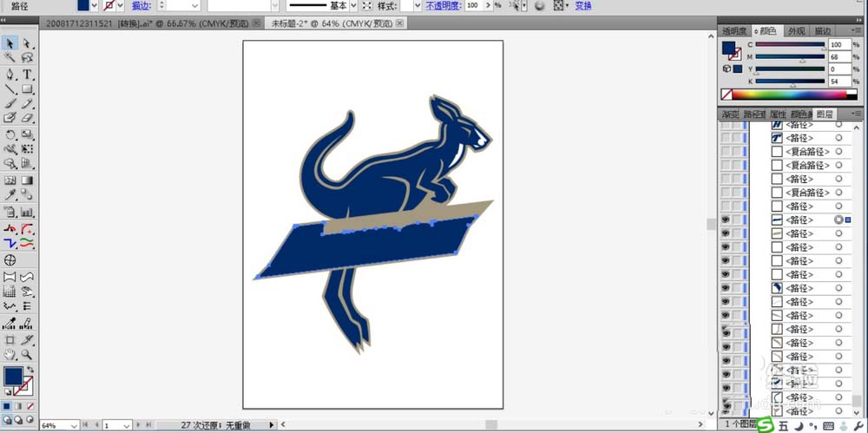Select the Eyedropper tool

(x=10, y=195)
